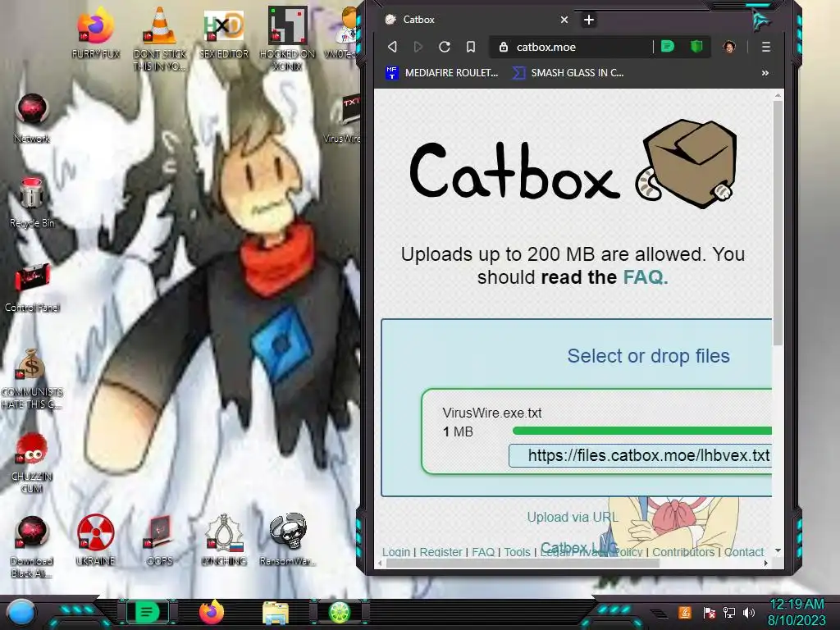
Task: Open the Login footer link
Action: click(396, 552)
